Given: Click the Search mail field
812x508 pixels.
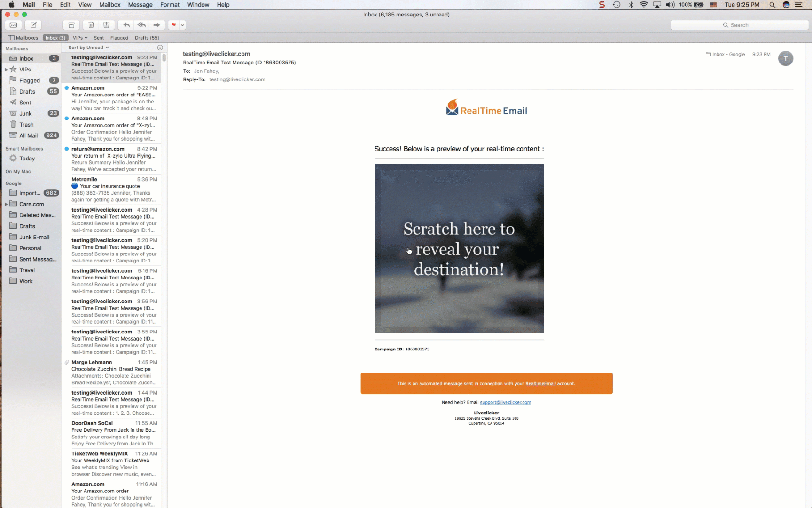Looking at the screenshot, I should (739, 25).
